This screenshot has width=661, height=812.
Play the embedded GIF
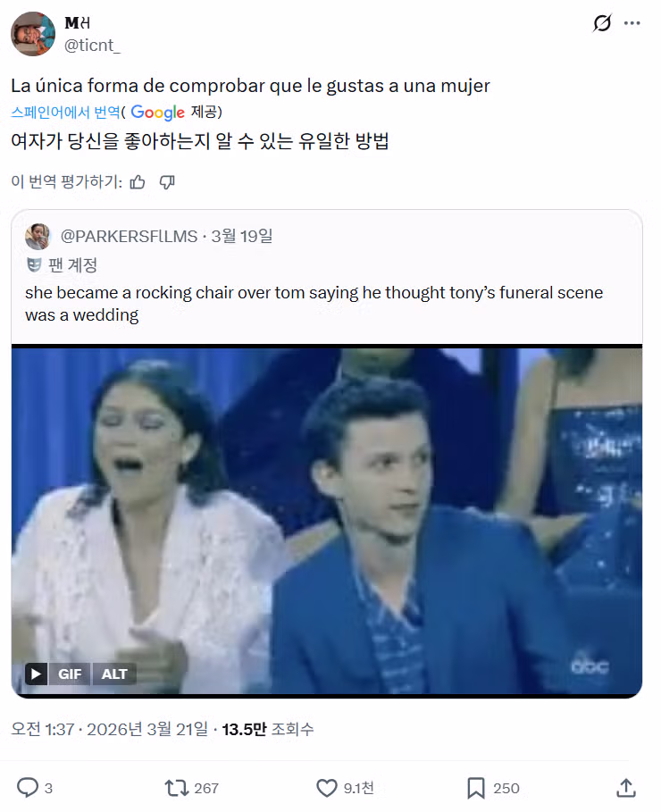pyautogui.click(x=34, y=674)
